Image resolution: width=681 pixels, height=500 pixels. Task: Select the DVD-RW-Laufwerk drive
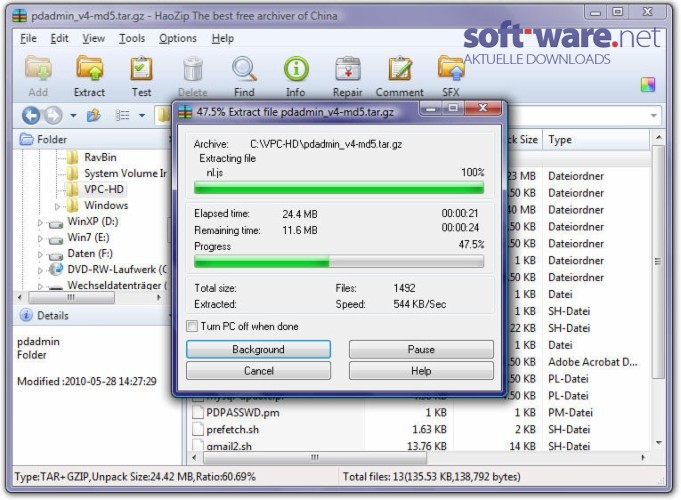point(117,269)
